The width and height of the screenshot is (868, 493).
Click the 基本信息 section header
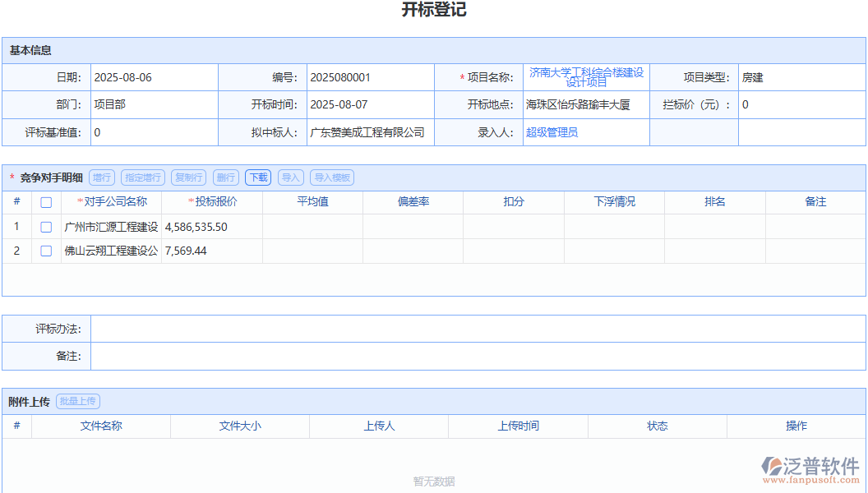(33, 50)
